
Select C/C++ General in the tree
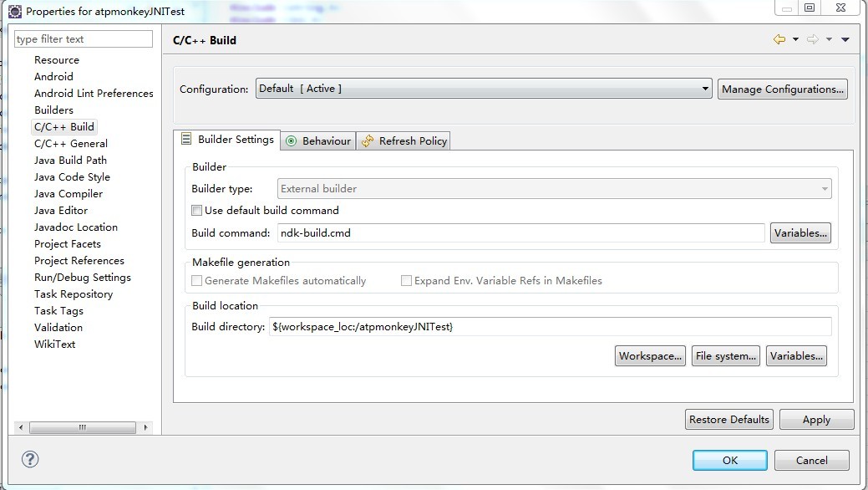[x=71, y=144]
